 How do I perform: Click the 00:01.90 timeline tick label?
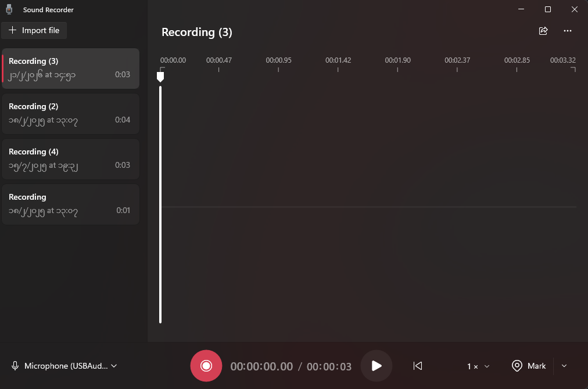tap(397, 60)
